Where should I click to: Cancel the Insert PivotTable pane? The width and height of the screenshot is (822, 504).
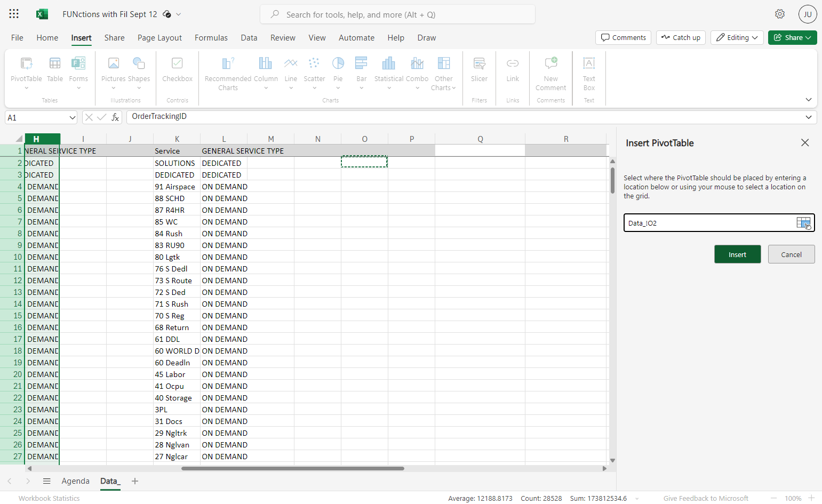(791, 254)
